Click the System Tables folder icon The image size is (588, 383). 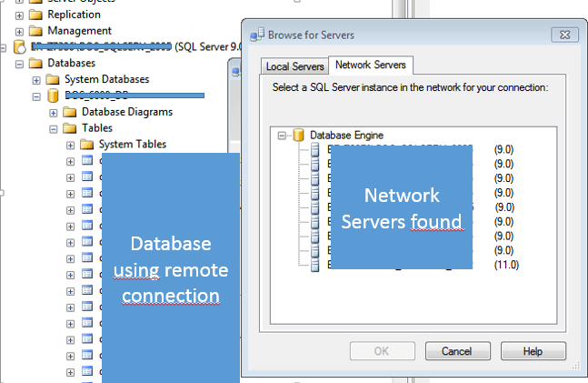86,145
